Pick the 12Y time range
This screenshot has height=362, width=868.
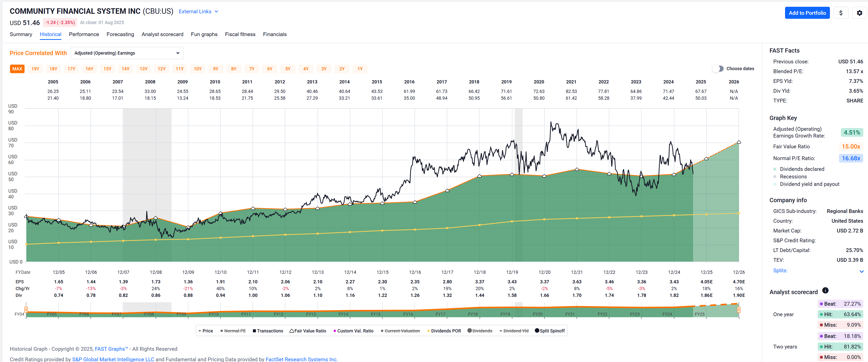pos(162,69)
